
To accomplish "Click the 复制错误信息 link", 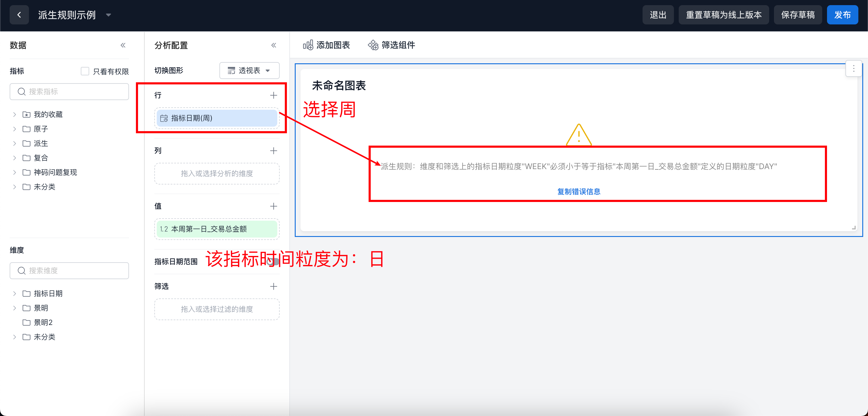I will (x=579, y=191).
